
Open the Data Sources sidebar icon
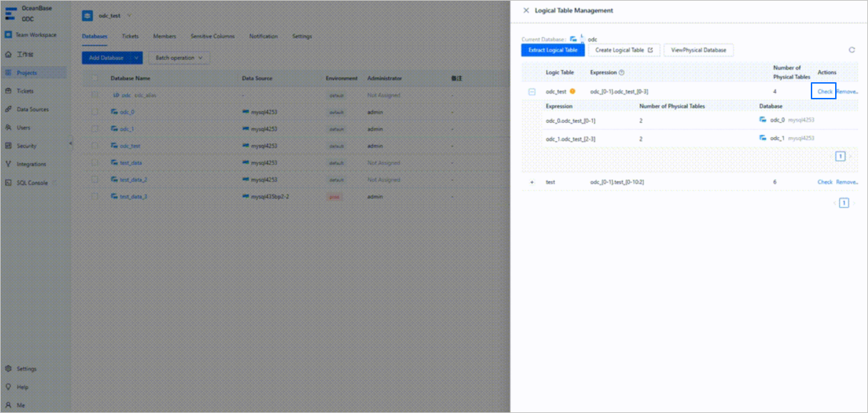pos(8,109)
